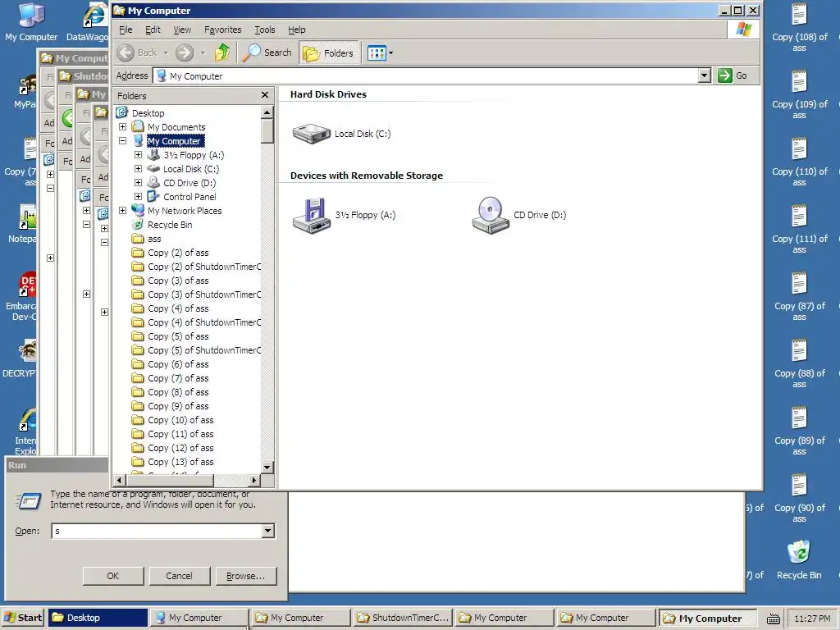840x630 pixels.
Task: Select Desktop in the folder tree
Action: [148, 113]
